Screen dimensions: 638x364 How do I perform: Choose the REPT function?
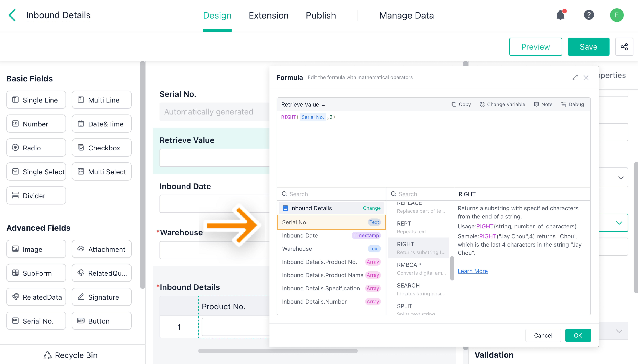[x=418, y=227]
